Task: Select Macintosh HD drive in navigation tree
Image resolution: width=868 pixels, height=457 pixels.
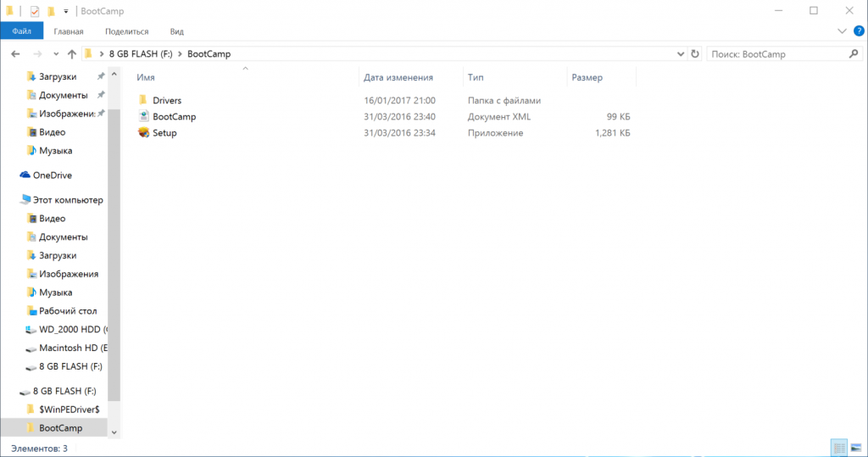Action: tap(73, 348)
